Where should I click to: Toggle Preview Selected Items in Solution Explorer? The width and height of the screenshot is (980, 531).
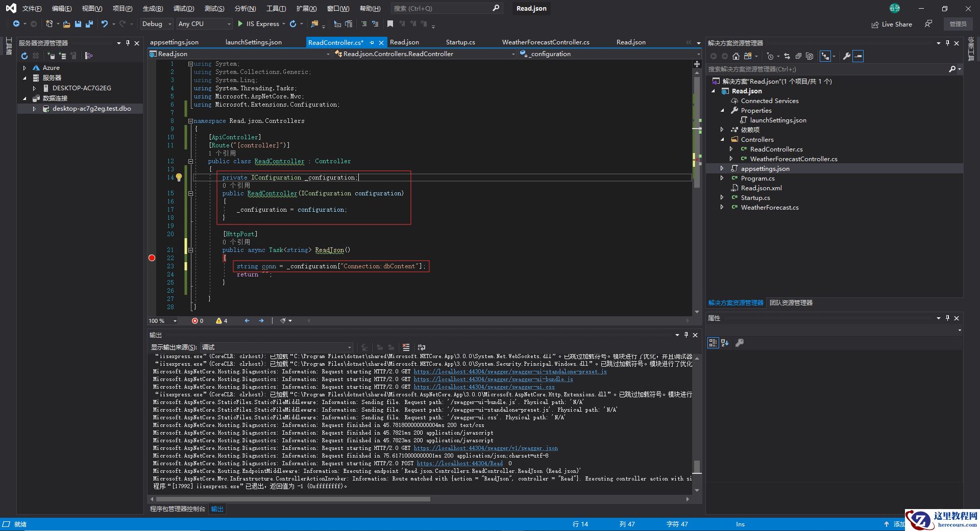(x=858, y=56)
